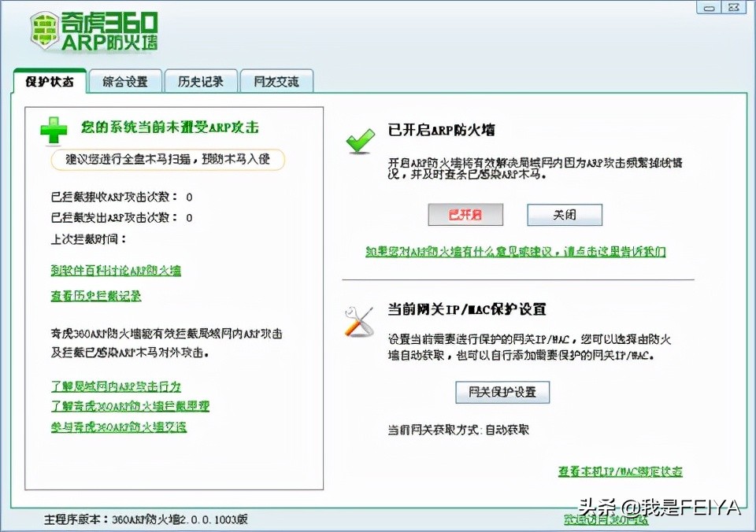Select the 保护状态 tab
Viewport: 756px width, 532px height.
point(50,81)
